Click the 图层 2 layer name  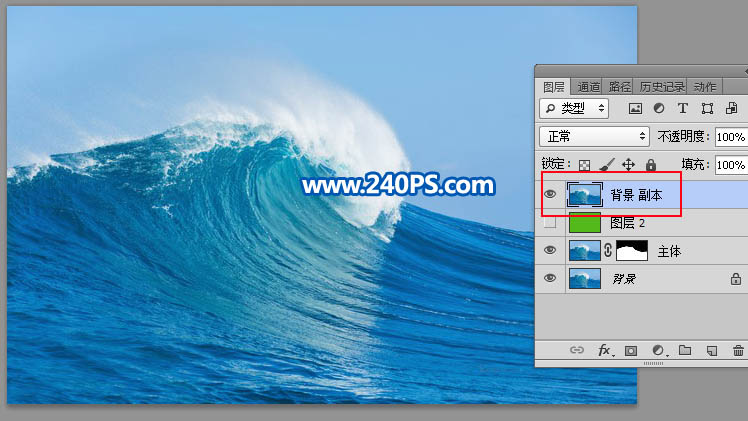pos(628,223)
